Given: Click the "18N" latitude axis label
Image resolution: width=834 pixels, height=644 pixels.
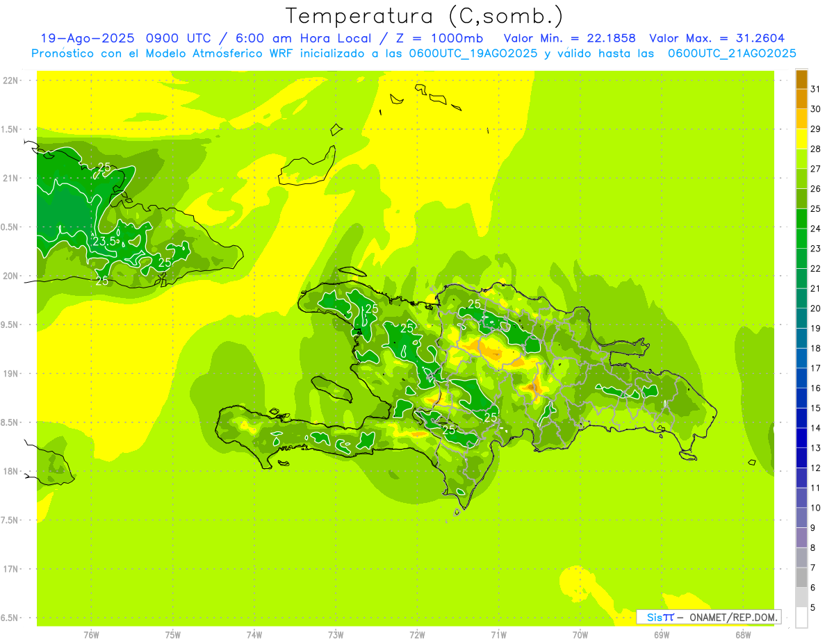Looking at the screenshot, I should point(10,471).
